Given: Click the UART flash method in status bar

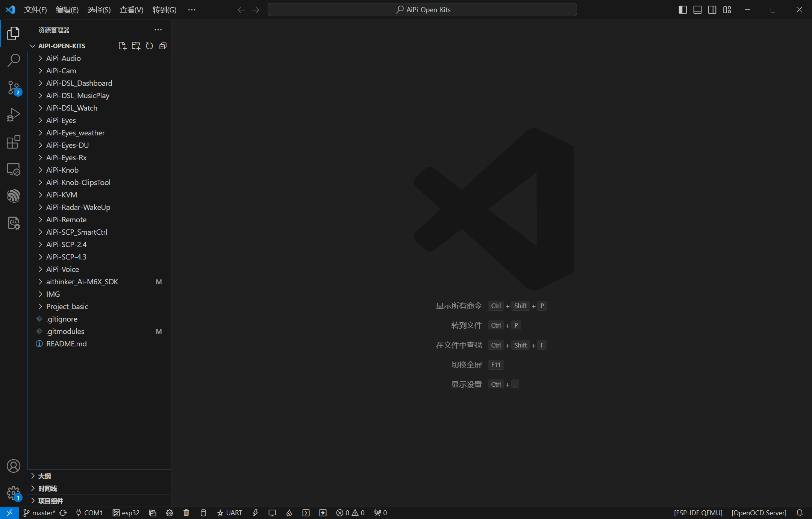Looking at the screenshot, I should tap(229, 513).
